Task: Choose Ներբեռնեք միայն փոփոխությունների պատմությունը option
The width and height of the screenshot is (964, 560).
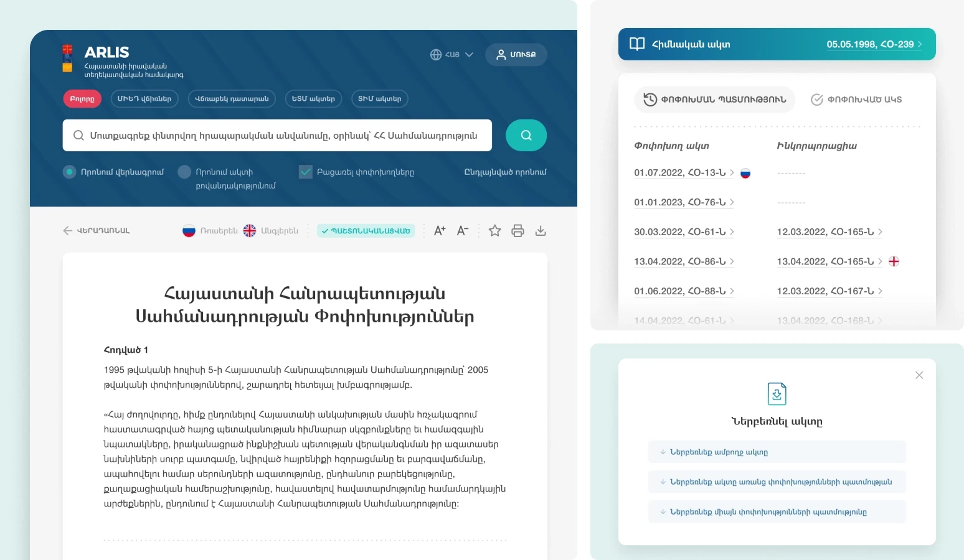Action: (x=777, y=511)
